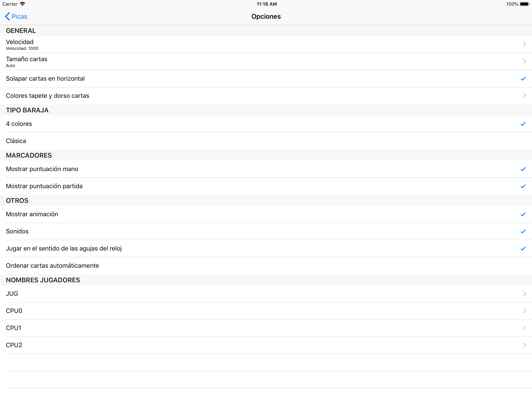Toggle clockwise play checkmark
The image size is (532, 399).
(523, 249)
